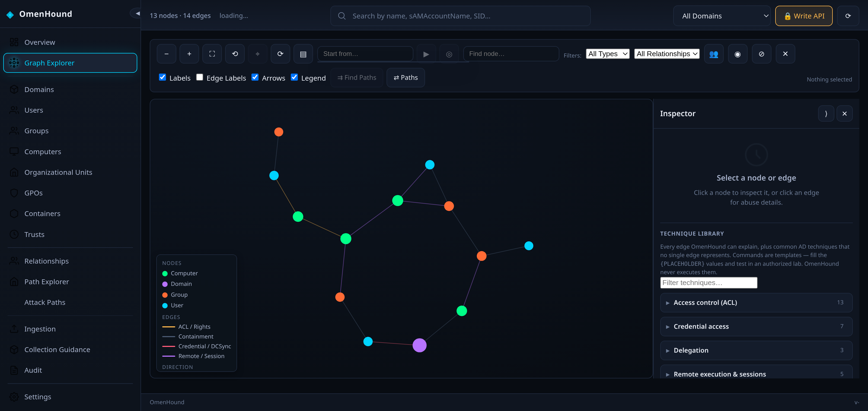Navigate to Ingestion in the sidebar
868x411 pixels.
click(x=70, y=329)
